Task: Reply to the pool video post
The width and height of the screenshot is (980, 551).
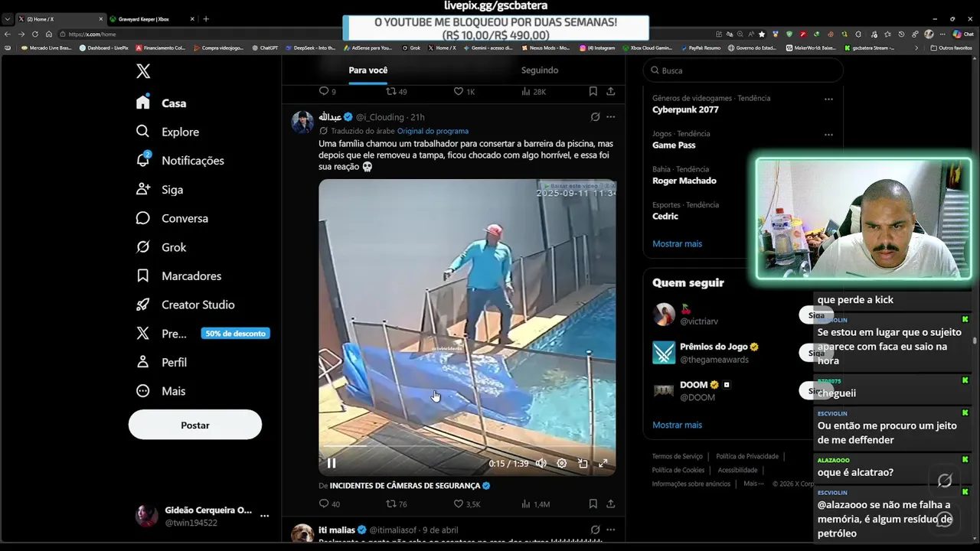Action: pos(329,504)
